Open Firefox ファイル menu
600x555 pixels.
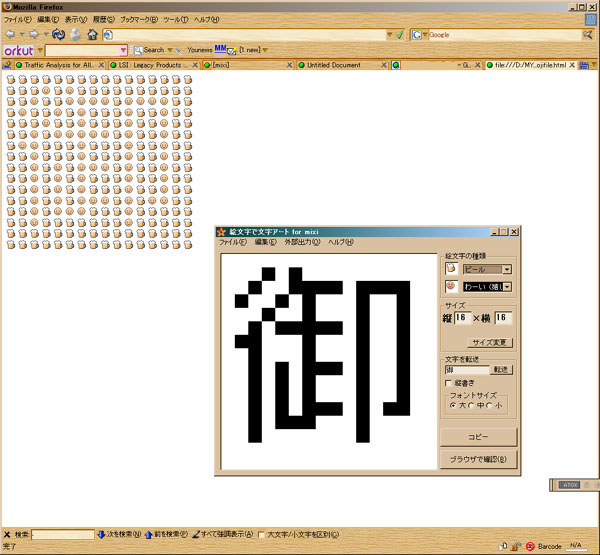18,19
